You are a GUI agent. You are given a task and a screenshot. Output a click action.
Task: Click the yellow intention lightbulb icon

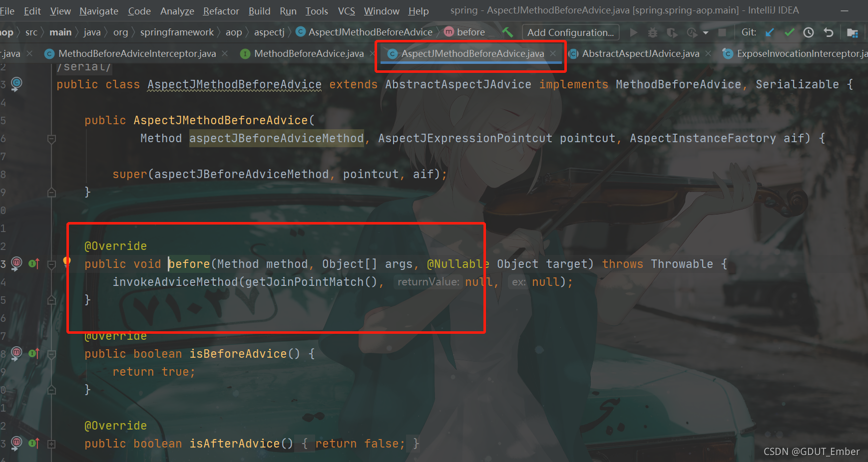coord(66,262)
